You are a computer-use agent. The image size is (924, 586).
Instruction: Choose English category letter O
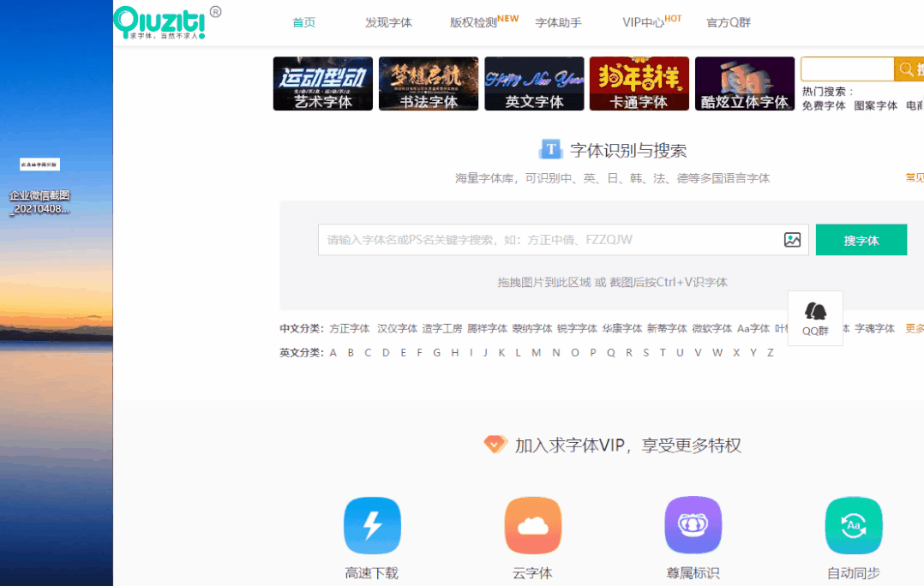pyautogui.click(x=574, y=353)
